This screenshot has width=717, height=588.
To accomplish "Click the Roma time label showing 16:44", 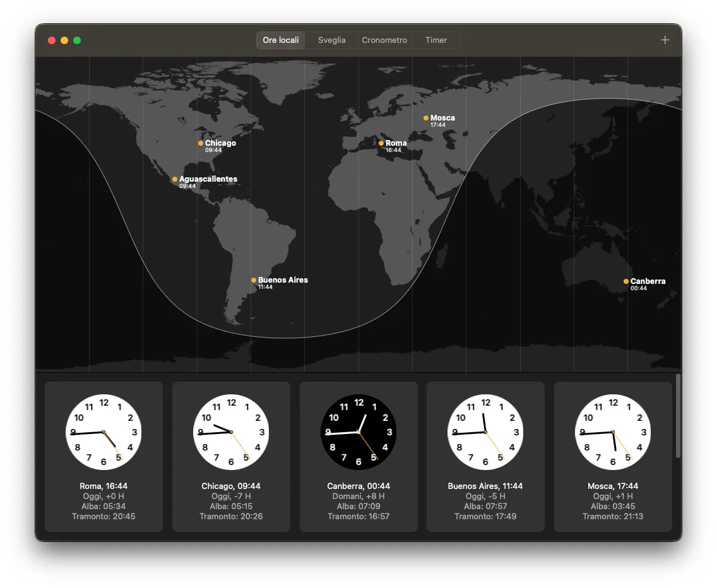I will pos(393,150).
